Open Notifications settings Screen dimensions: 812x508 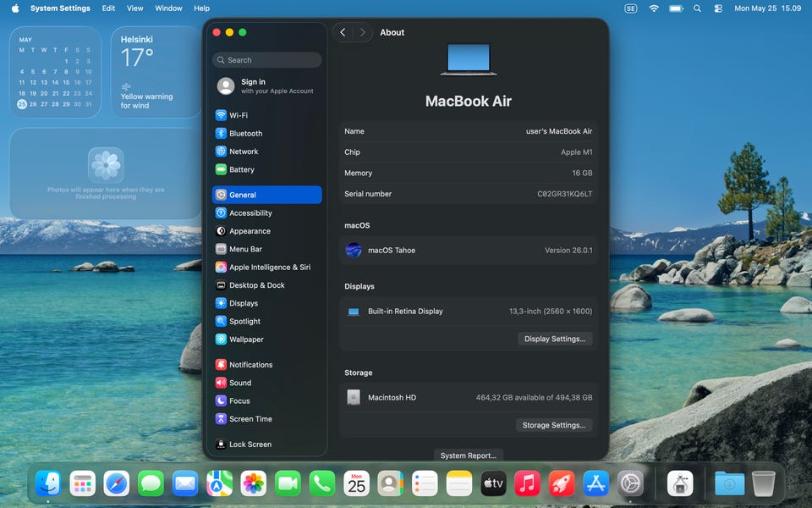pos(266,365)
